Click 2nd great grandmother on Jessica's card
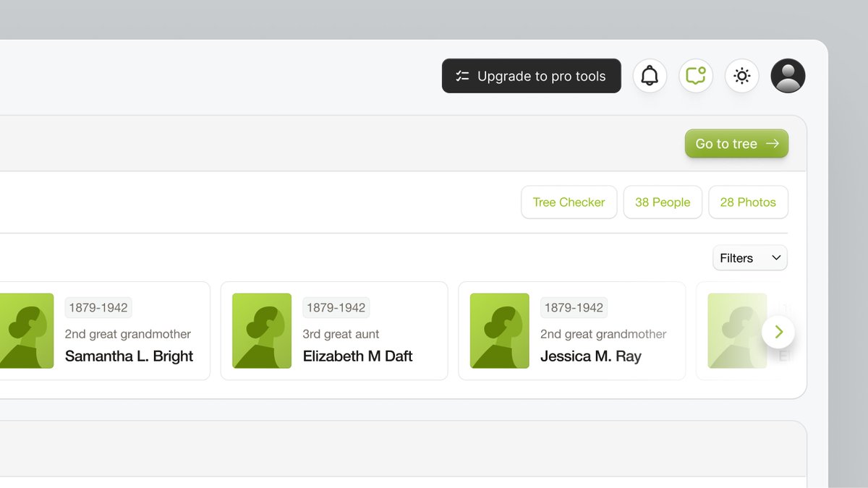This screenshot has width=868, height=488. [x=603, y=334]
